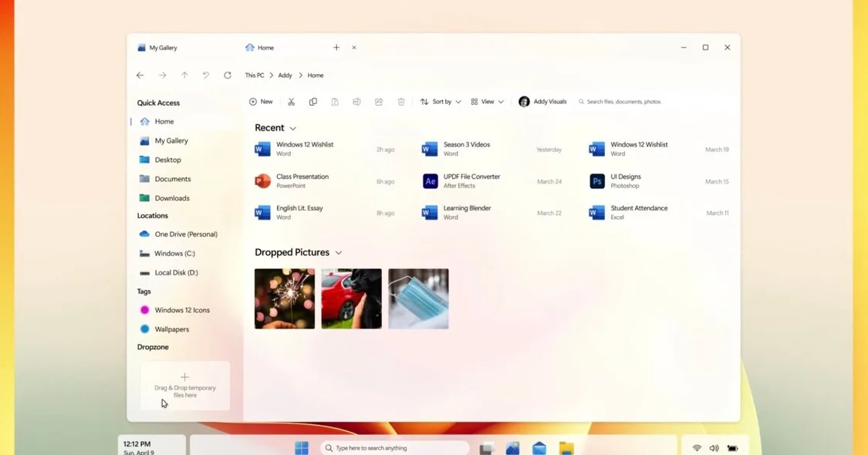Open a new tab with plus icon
The height and width of the screenshot is (455, 868).
click(x=336, y=48)
